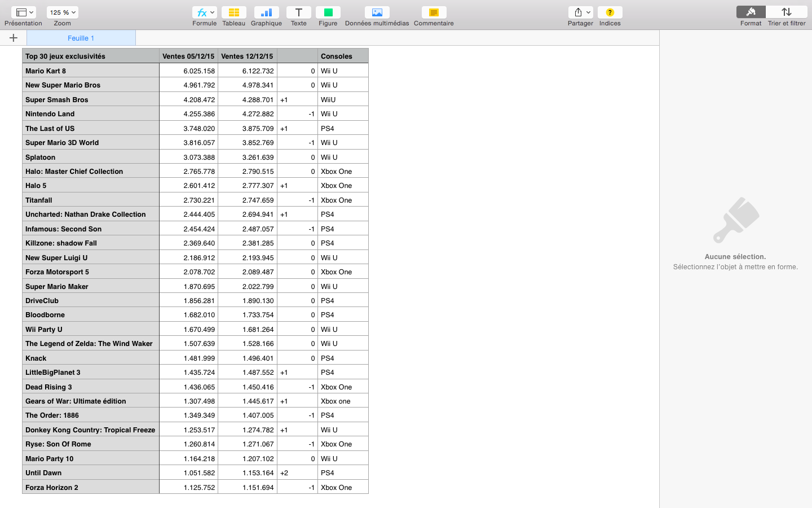Image resolution: width=812 pixels, height=508 pixels.
Task: Select the 2.601.412 value for Halo 5
Action: [x=188, y=185]
